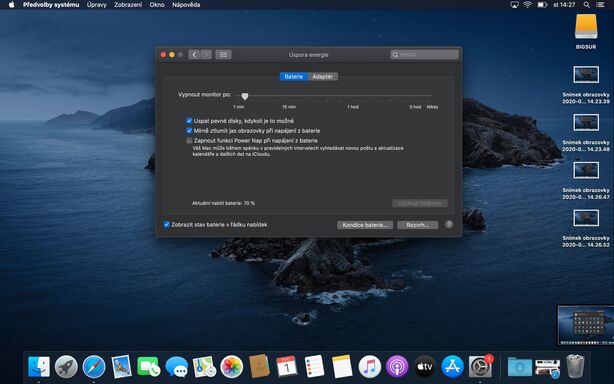614x384 pixels.
Task: Open Music app in the dock
Action: click(x=370, y=367)
